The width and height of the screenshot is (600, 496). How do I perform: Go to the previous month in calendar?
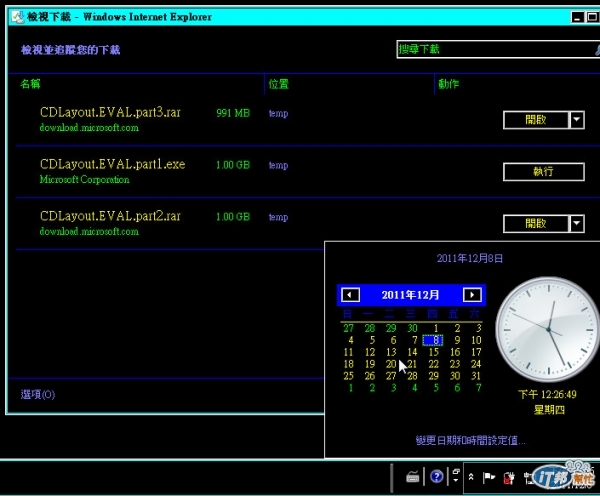coord(350,295)
